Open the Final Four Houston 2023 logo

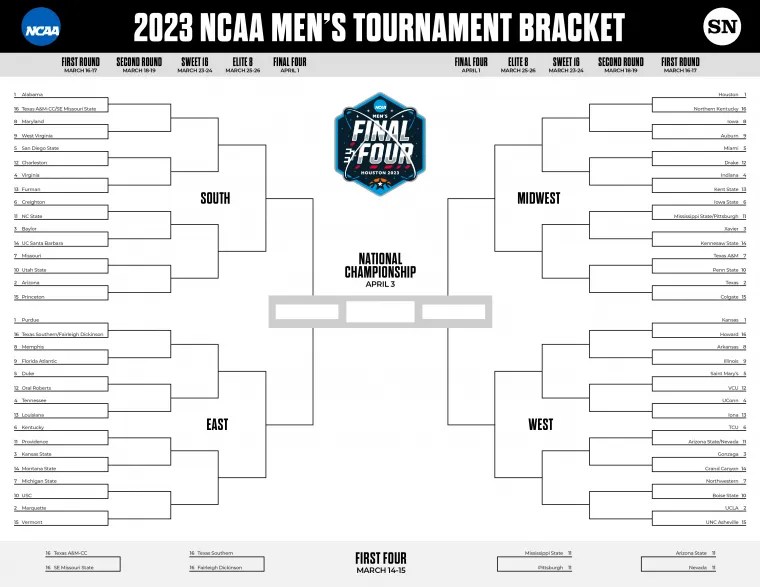pos(379,145)
